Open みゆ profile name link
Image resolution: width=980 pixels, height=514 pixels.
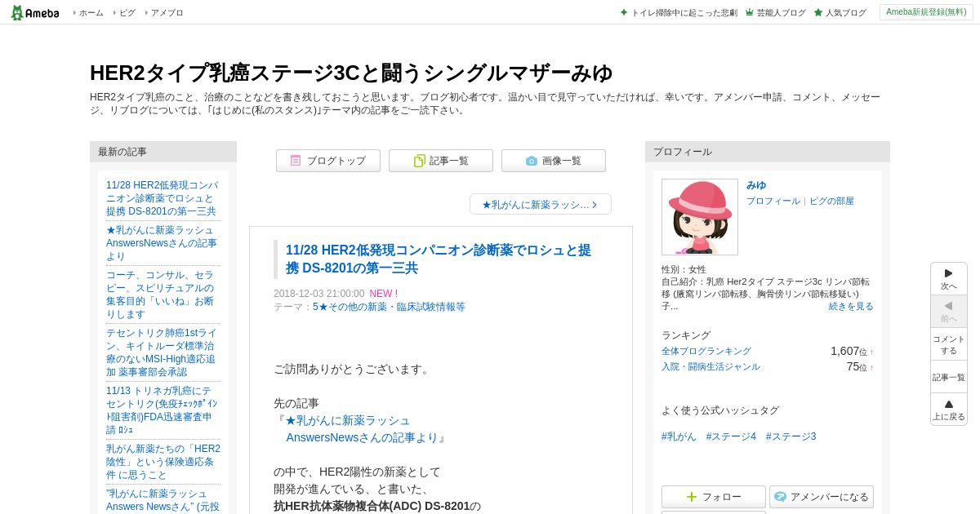coord(756,185)
